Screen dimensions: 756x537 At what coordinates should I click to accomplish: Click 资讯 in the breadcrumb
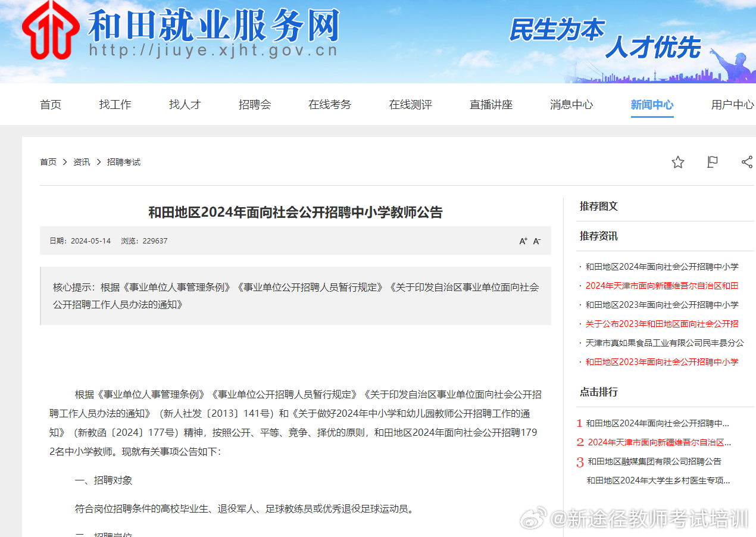coord(82,162)
